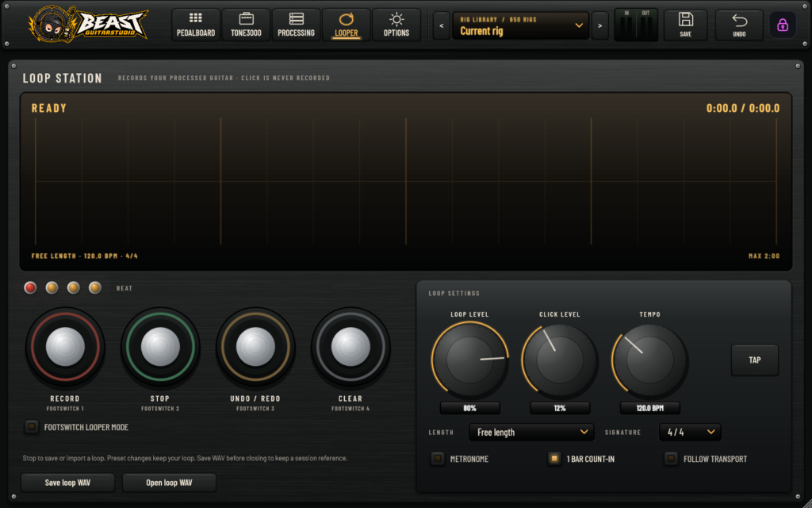Open the Pedalboard tab
Image resolution: width=812 pixels, height=508 pixels.
point(196,25)
